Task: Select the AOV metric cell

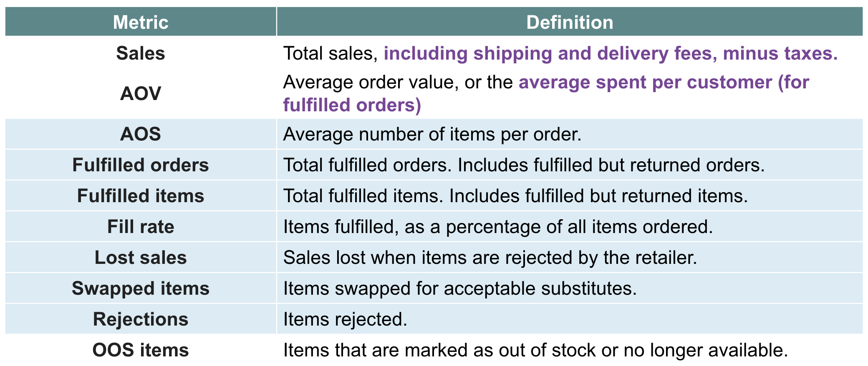Action: point(141,93)
